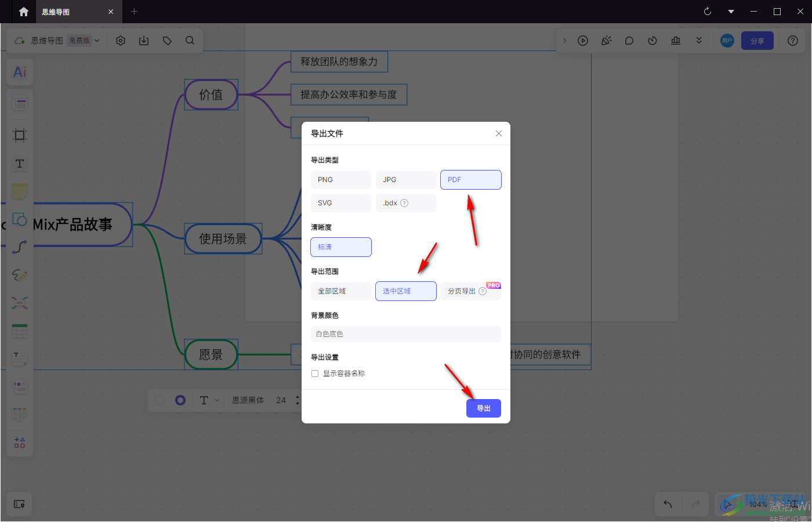Expand the 思维导图 file name dropdown

coord(97,41)
